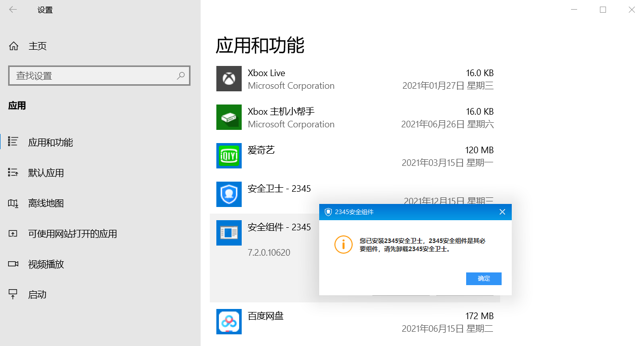Click the 应用和功能 page heading
644x346 pixels.
260,45
